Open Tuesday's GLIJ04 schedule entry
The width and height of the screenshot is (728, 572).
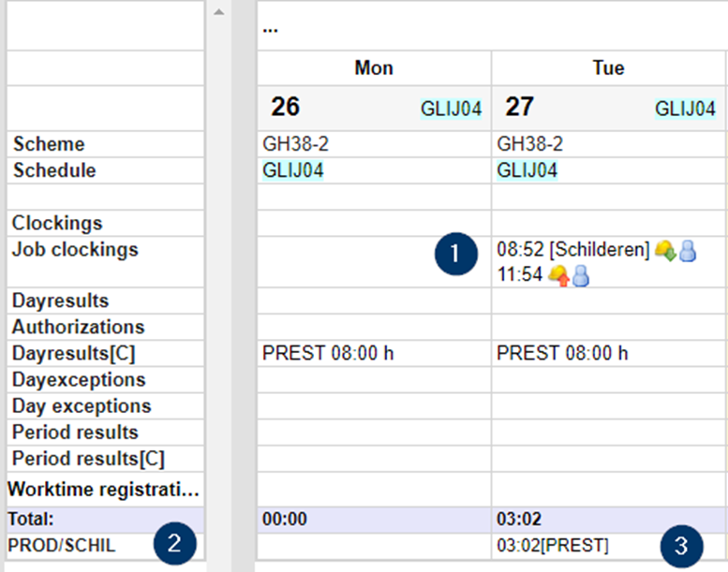click(x=527, y=170)
